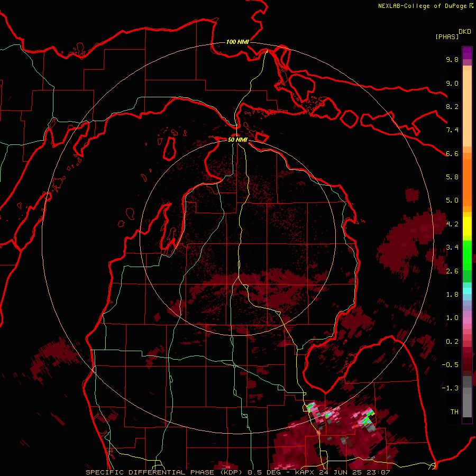476x476 pixels.
Task: Click the 23:07 timestamp in caption
Action: click(x=378, y=472)
